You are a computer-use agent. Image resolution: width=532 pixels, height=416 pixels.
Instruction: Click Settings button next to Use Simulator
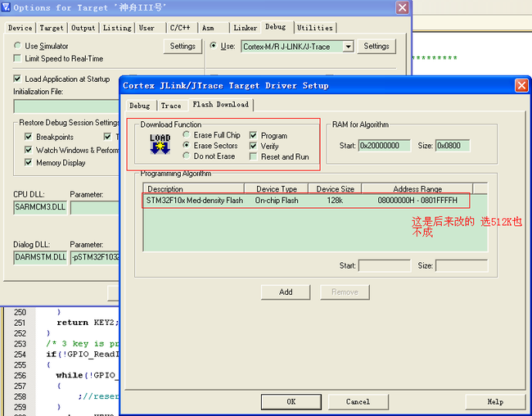183,46
